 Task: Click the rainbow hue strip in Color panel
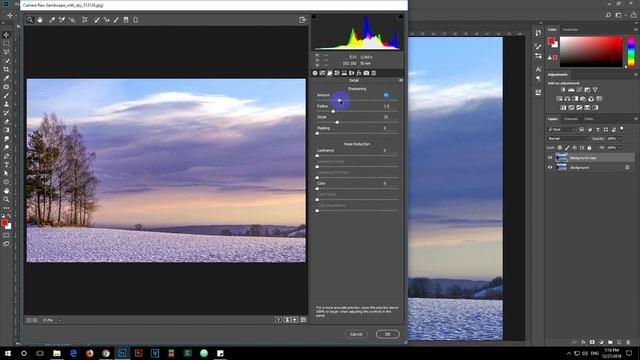(x=631, y=51)
